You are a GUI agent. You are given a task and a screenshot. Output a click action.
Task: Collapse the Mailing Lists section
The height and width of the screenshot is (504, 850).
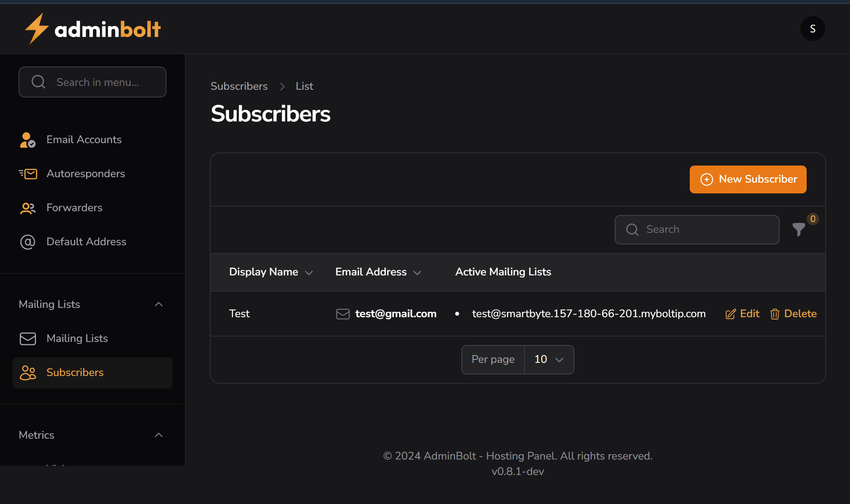click(159, 304)
